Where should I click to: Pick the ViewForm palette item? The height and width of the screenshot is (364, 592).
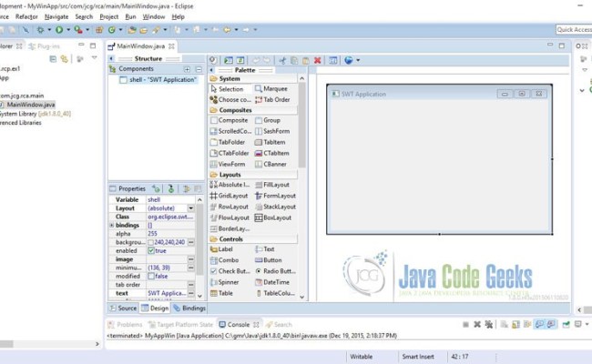228,164
